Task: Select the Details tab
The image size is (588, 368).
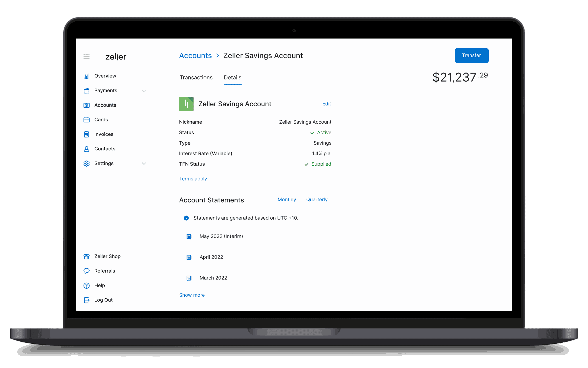Action: click(233, 77)
